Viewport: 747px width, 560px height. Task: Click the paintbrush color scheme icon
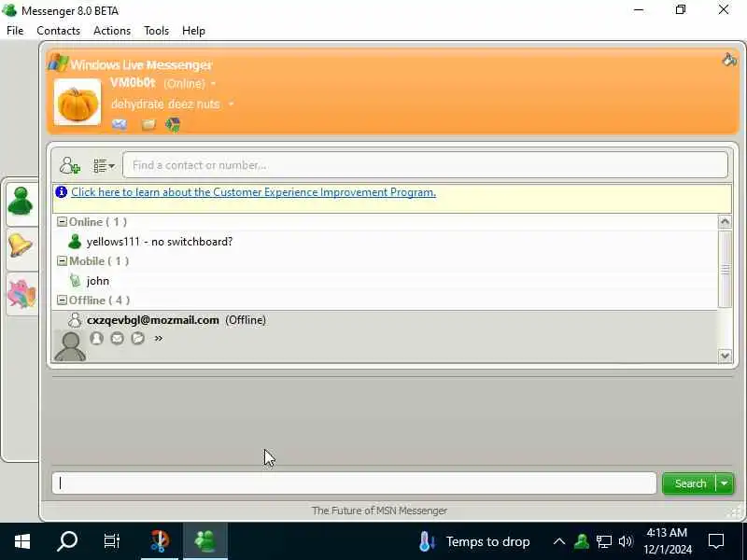(729, 60)
